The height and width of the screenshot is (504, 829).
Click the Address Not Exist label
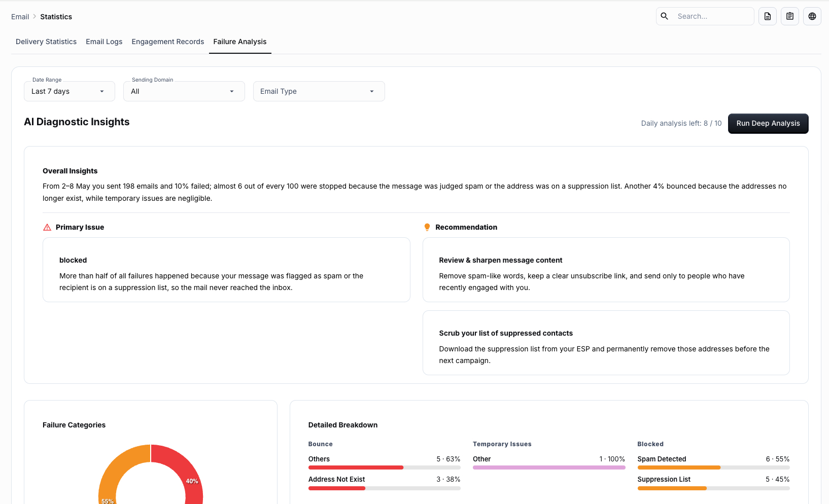[x=337, y=479]
